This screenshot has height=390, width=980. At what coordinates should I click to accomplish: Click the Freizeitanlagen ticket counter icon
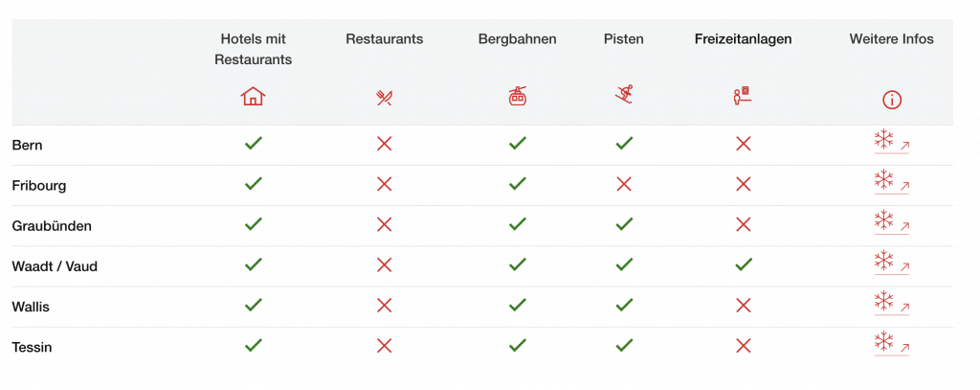[743, 95]
